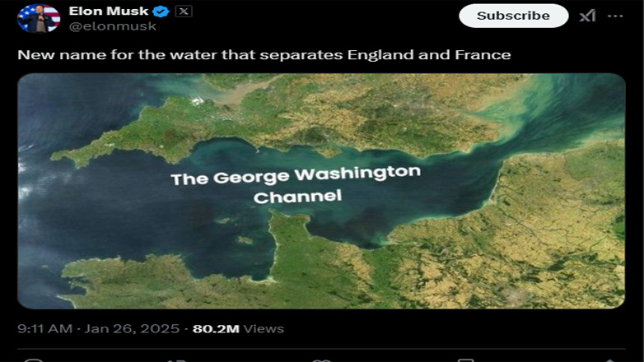Open the three-dot more options menu
The height and width of the screenshot is (362, 644).
click(615, 16)
